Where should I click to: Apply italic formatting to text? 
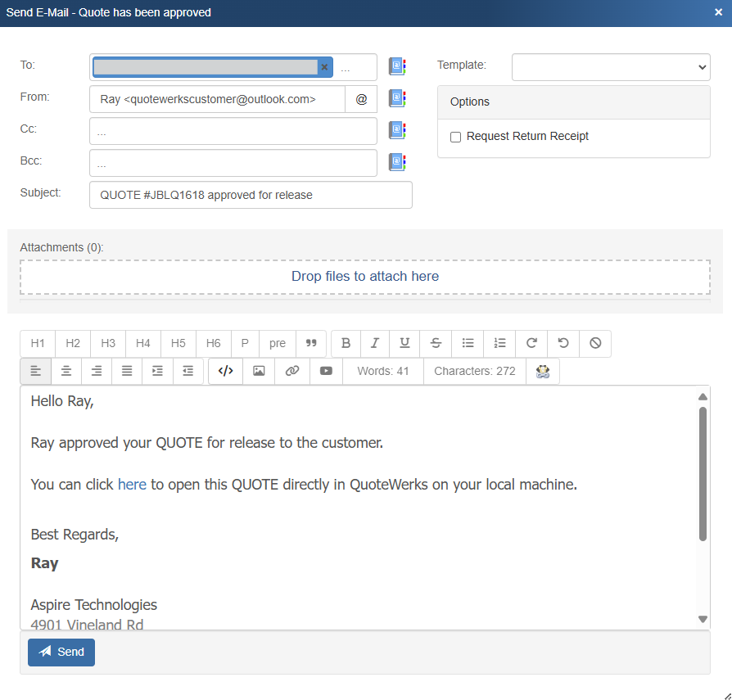(x=374, y=343)
